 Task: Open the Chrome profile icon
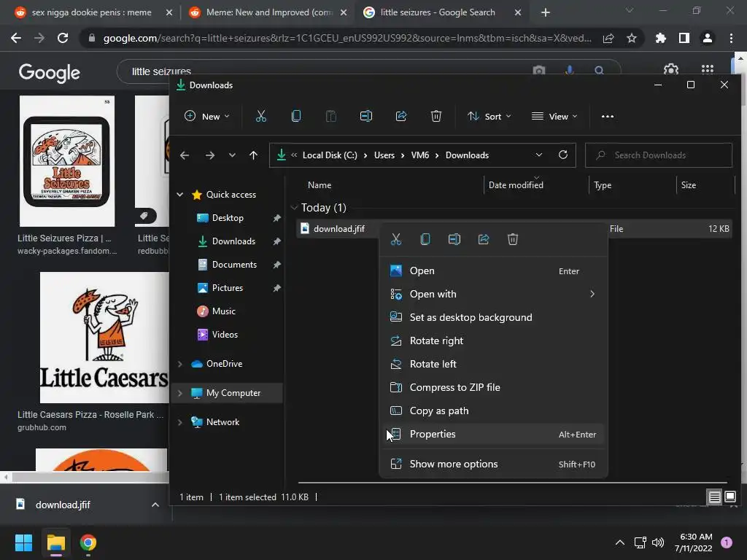point(708,38)
